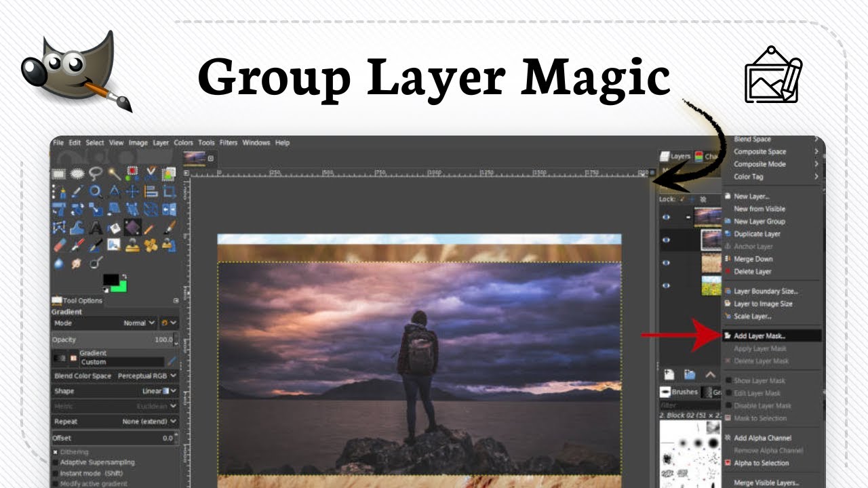
Task: Select the Airbrush tool
Action: (x=77, y=245)
